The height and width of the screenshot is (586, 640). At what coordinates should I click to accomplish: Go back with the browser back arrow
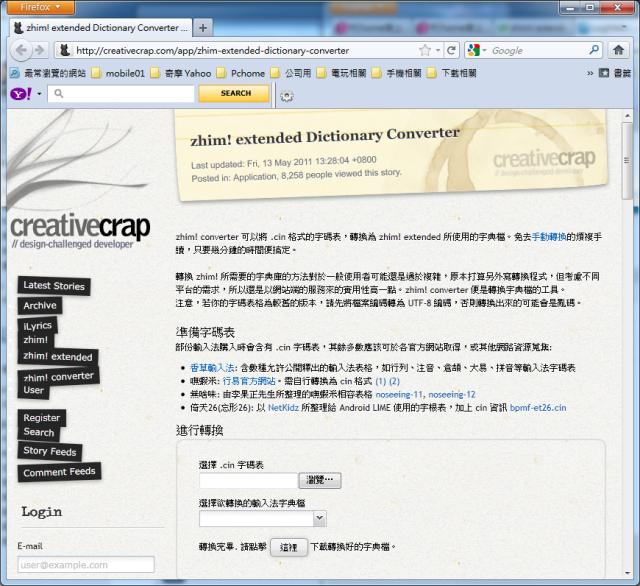(21, 50)
